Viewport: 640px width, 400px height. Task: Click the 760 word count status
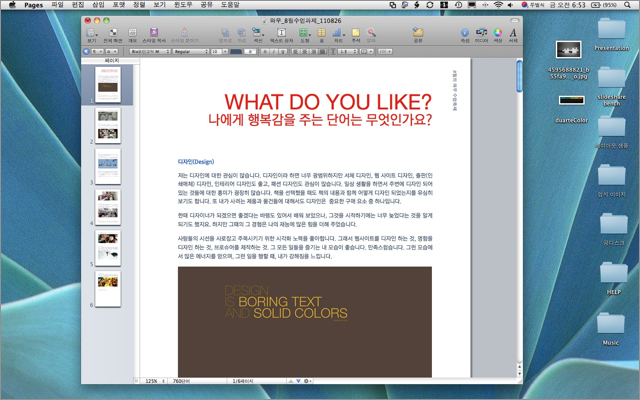[x=181, y=381]
